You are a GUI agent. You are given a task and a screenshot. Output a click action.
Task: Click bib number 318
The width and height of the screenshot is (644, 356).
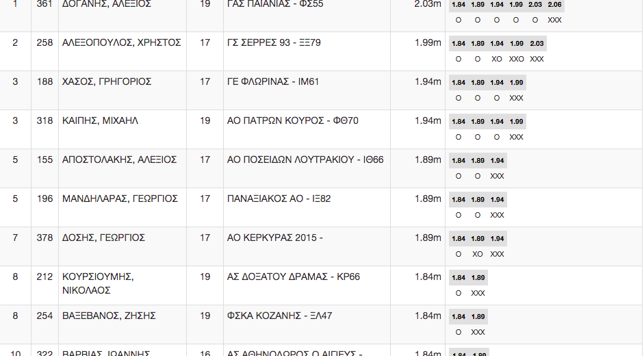pyautogui.click(x=44, y=121)
